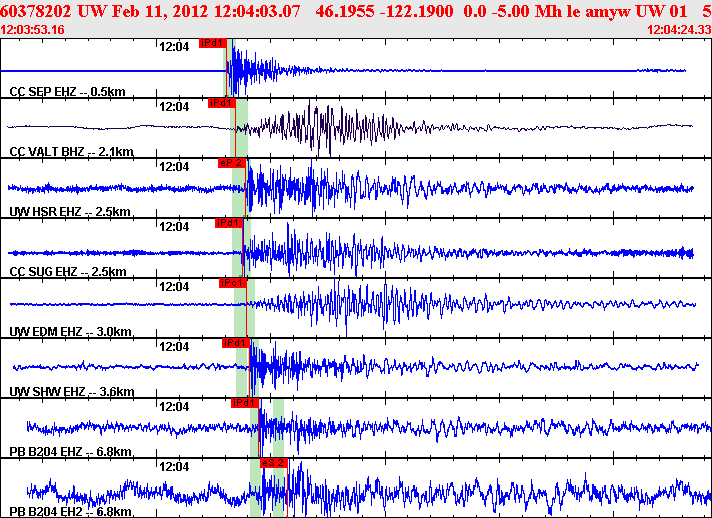Click the event header line 60378202 UW Feb 11, 2012
712x518 pixels.
pos(356,11)
